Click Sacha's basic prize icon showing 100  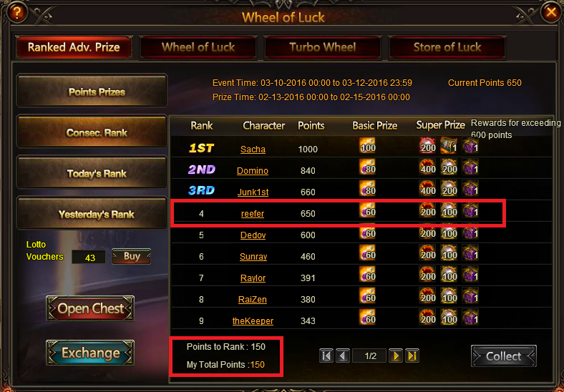coord(368,146)
